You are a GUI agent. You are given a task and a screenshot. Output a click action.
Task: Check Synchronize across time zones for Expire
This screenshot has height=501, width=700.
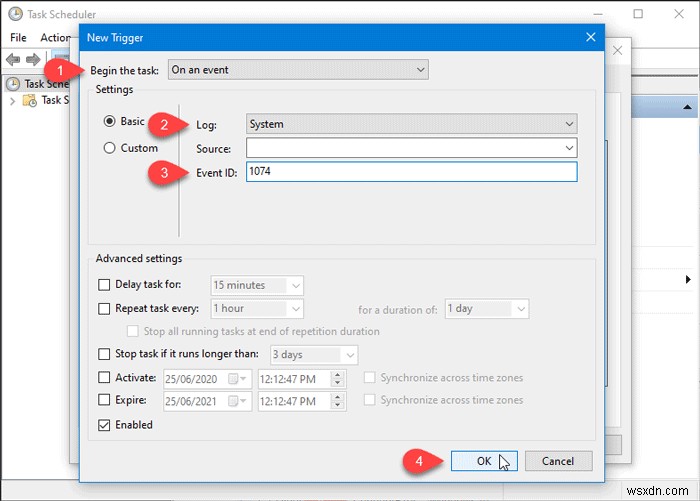369,400
